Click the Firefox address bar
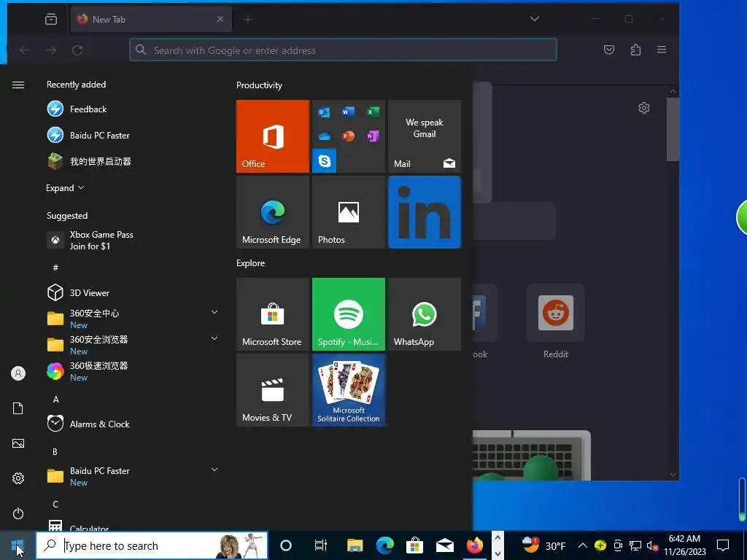The height and width of the screenshot is (560, 747). click(343, 50)
